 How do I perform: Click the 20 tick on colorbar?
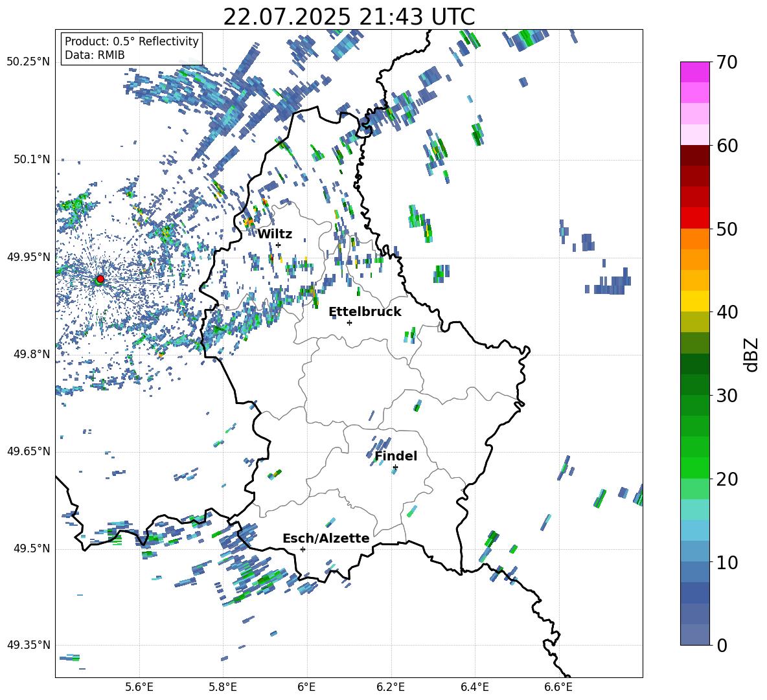727,479
